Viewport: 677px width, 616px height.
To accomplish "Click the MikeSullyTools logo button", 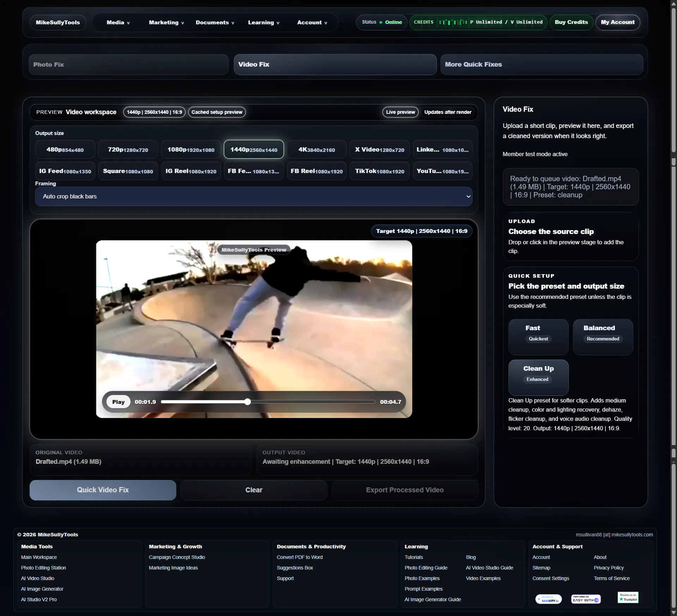I will click(x=58, y=23).
